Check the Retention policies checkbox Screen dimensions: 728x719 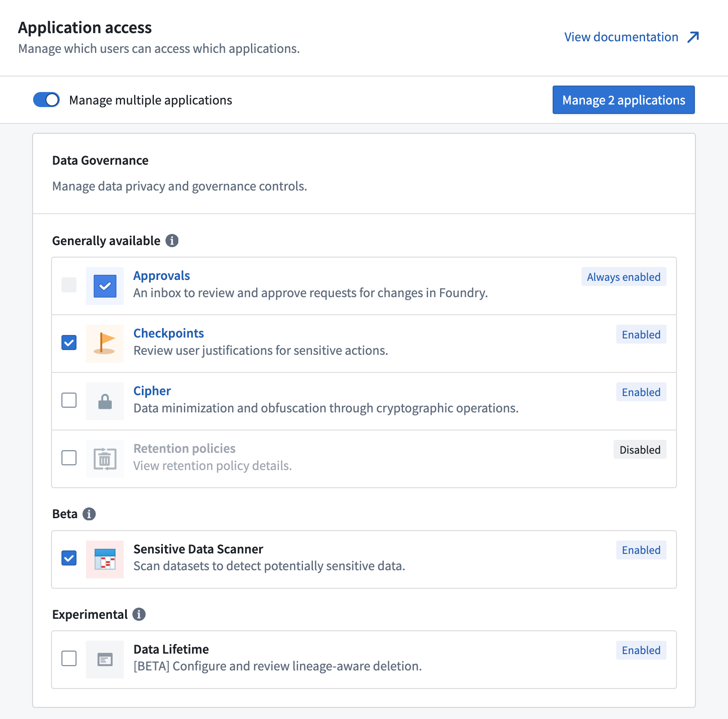[69, 458]
